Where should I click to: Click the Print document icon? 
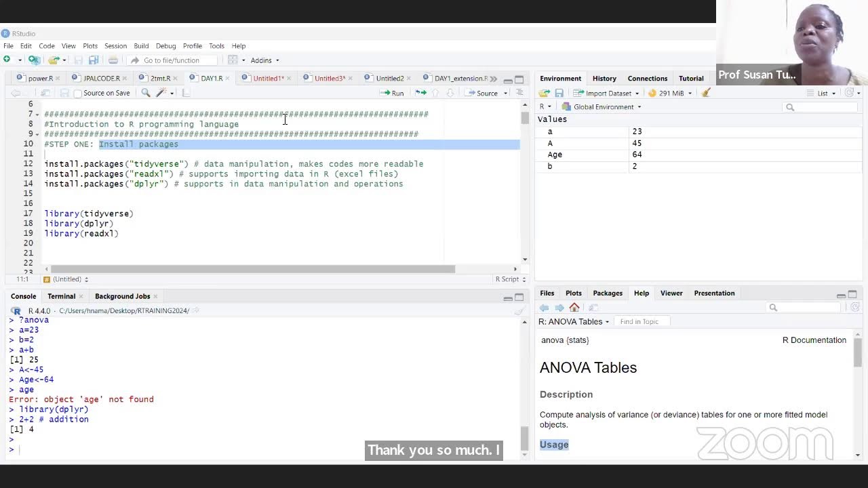point(113,60)
